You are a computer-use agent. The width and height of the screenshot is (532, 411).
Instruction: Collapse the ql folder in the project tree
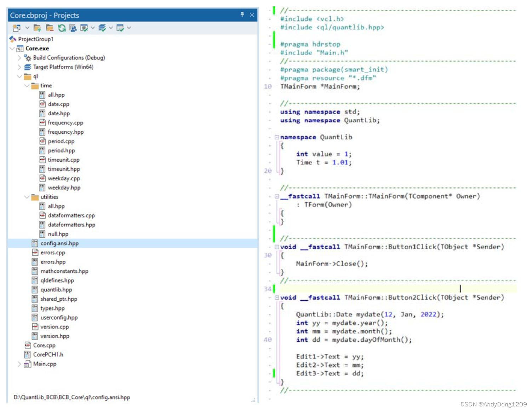pyautogui.click(x=19, y=76)
